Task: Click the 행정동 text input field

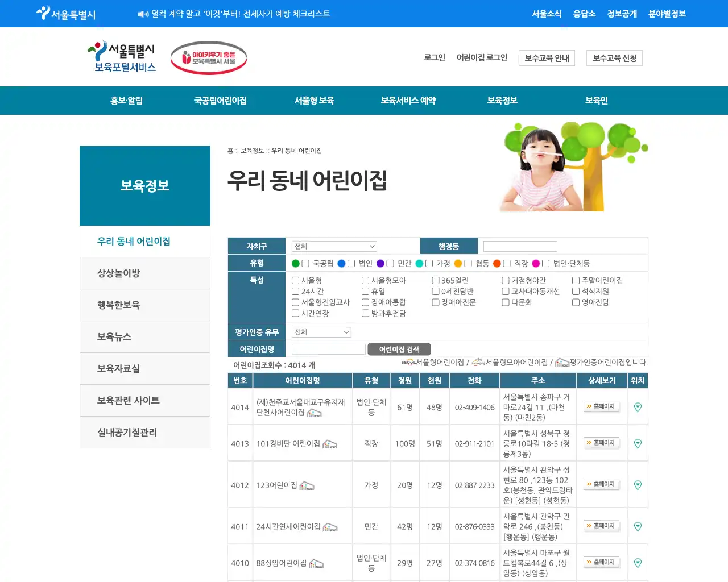Action: click(x=519, y=246)
